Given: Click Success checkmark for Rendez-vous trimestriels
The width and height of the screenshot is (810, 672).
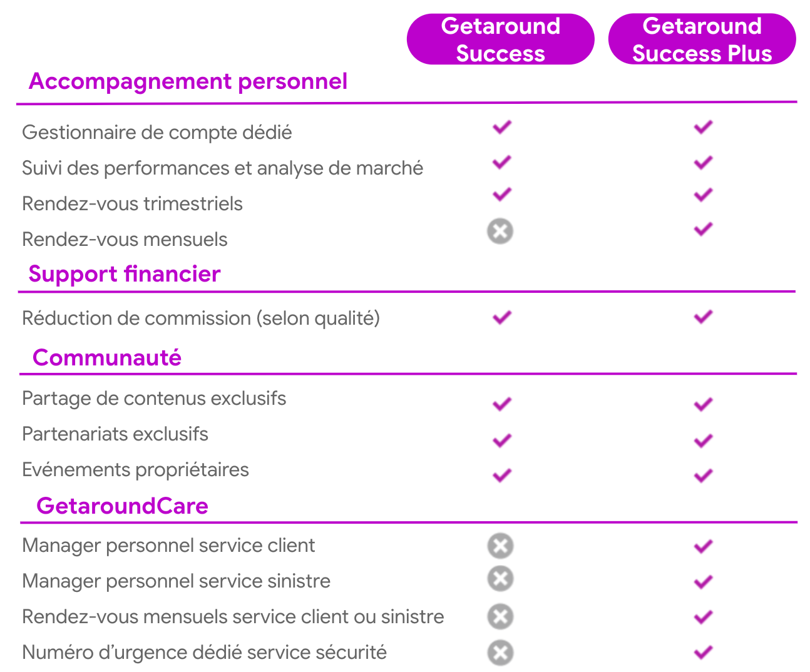Looking at the screenshot, I should (501, 194).
